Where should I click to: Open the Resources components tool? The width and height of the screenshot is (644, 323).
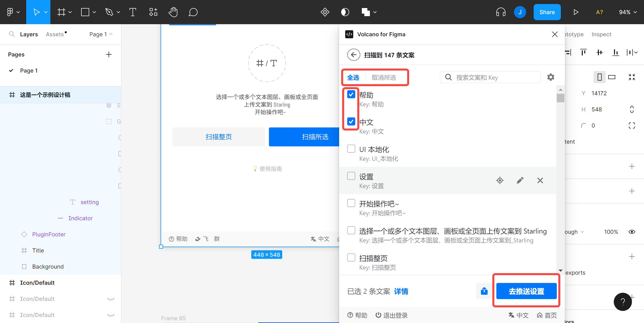pos(153,12)
